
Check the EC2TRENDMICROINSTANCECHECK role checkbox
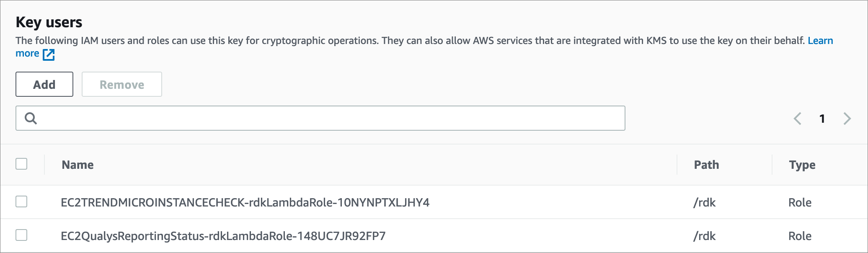21,201
